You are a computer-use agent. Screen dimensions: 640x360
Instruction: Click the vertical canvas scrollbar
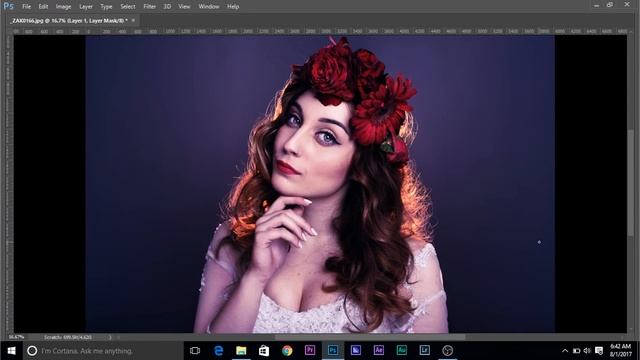[631, 182]
